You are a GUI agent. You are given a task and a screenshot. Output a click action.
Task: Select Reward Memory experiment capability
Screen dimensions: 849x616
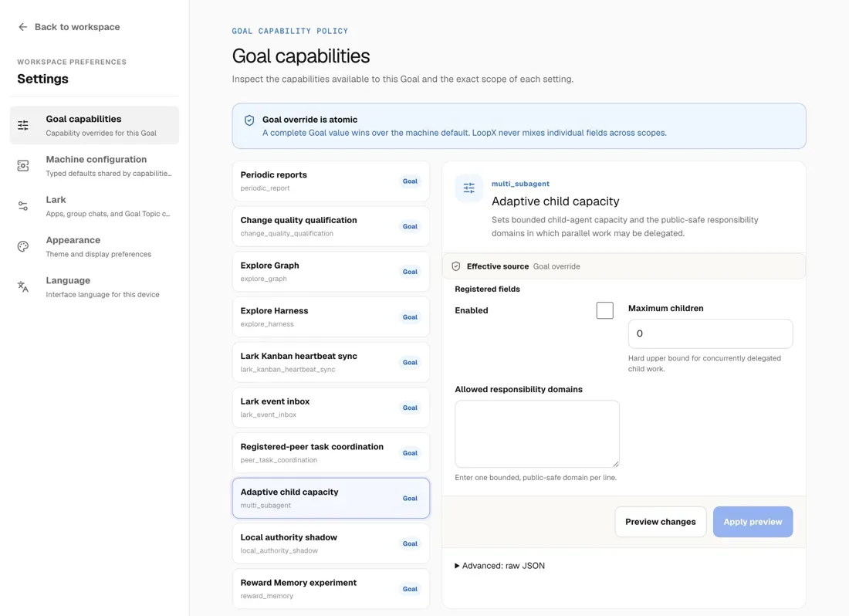coord(331,589)
